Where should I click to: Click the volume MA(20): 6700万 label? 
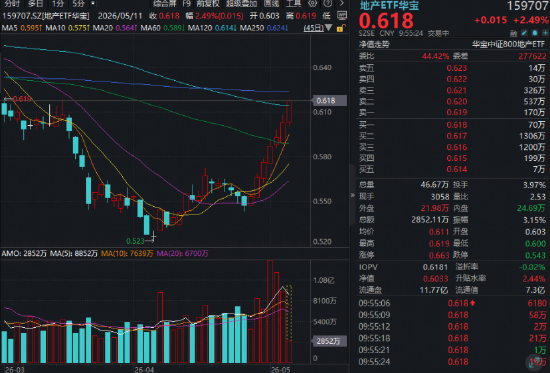[182, 253]
